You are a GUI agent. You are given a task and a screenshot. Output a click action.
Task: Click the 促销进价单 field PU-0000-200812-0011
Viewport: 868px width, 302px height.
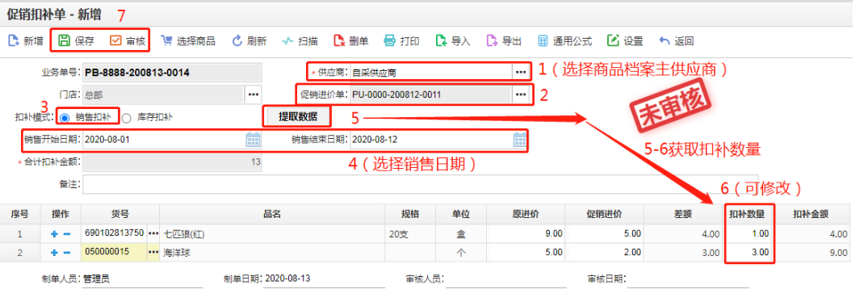tap(430, 94)
